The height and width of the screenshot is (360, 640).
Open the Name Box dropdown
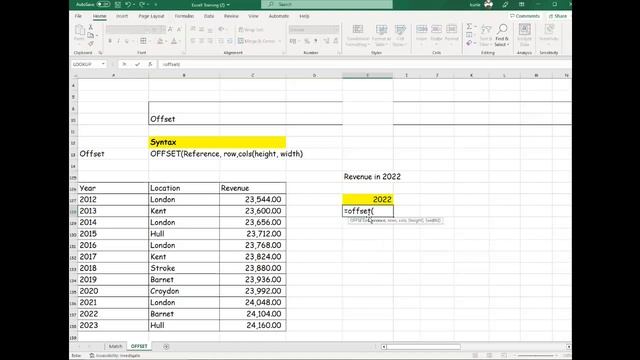(103, 64)
